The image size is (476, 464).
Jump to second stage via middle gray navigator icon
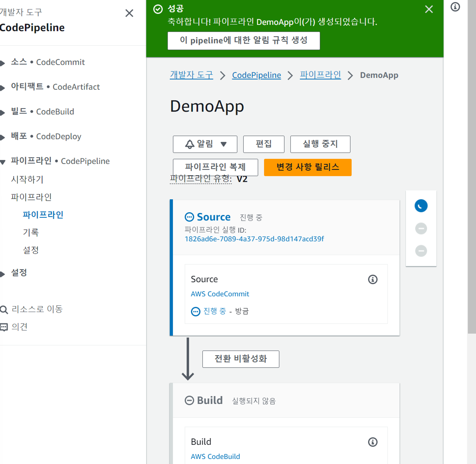point(421,228)
